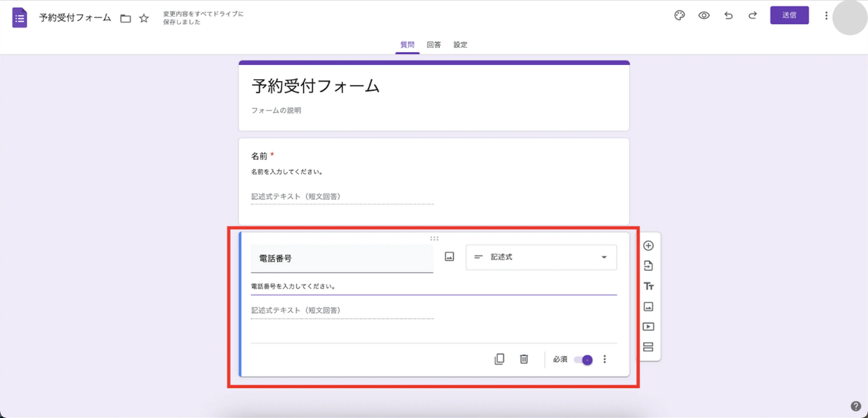Viewport: 868px width, 418px height.
Task: Delete the 電話番号 question
Action: pyautogui.click(x=524, y=359)
